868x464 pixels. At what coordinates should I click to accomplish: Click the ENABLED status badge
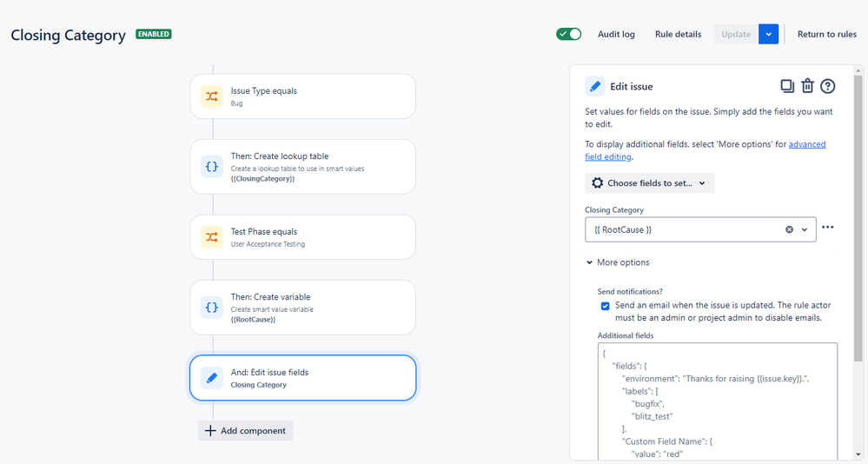153,35
